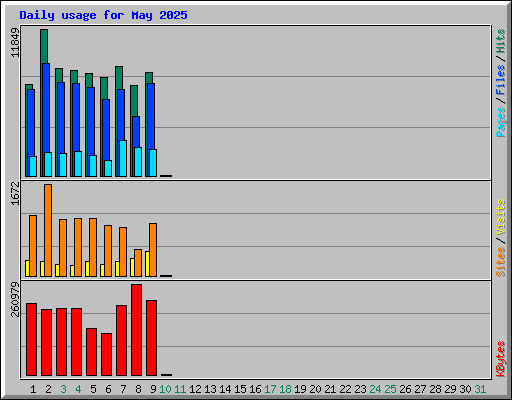Click the Sites legend label

coord(500,262)
